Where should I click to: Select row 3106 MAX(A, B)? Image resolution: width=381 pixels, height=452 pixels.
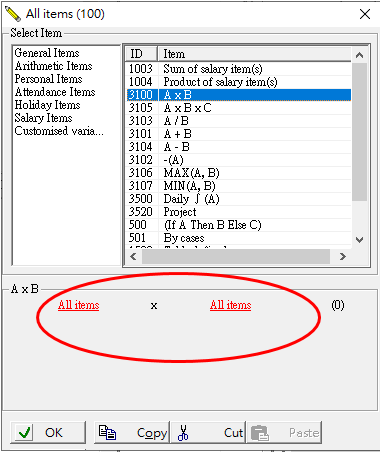tap(239, 173)
